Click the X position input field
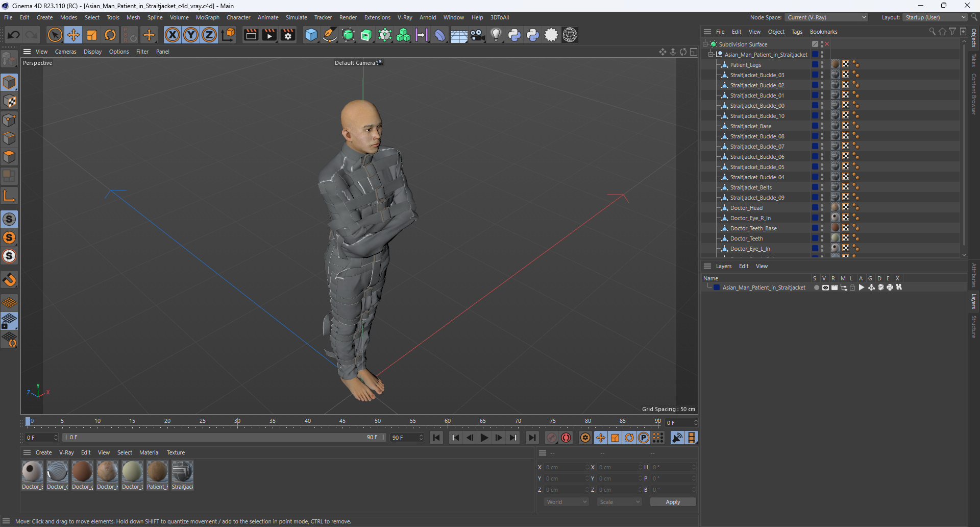 coord(566,467)
